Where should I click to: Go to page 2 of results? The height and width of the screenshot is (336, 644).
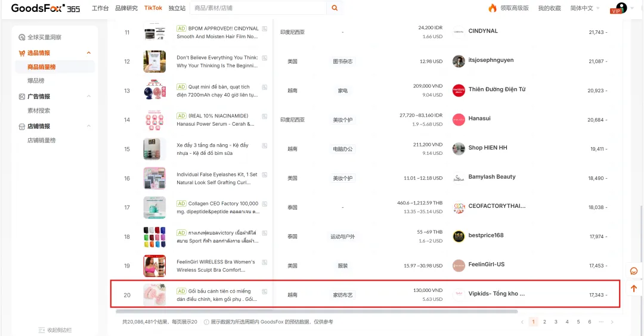pyautogui.click(x=544, y=322)
